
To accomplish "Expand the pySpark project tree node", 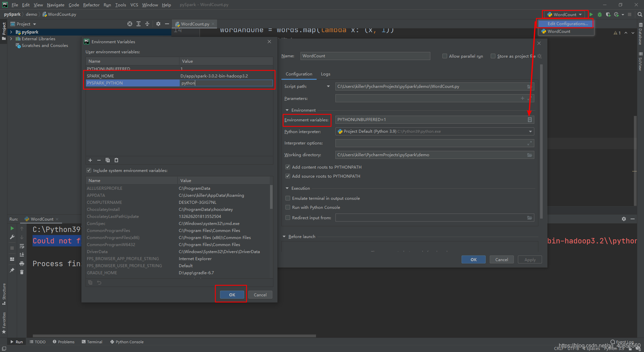I will 11,32.
